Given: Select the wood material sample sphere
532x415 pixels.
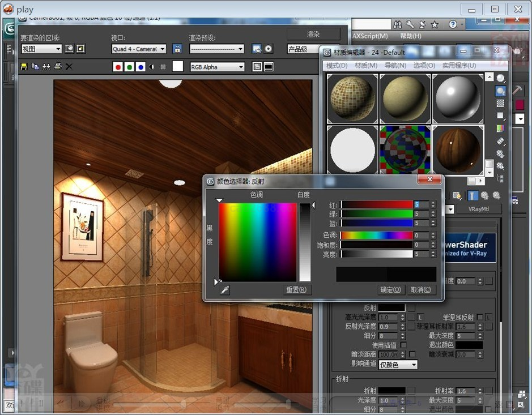Looking at the screenshot, I should [x=458, y=148].
